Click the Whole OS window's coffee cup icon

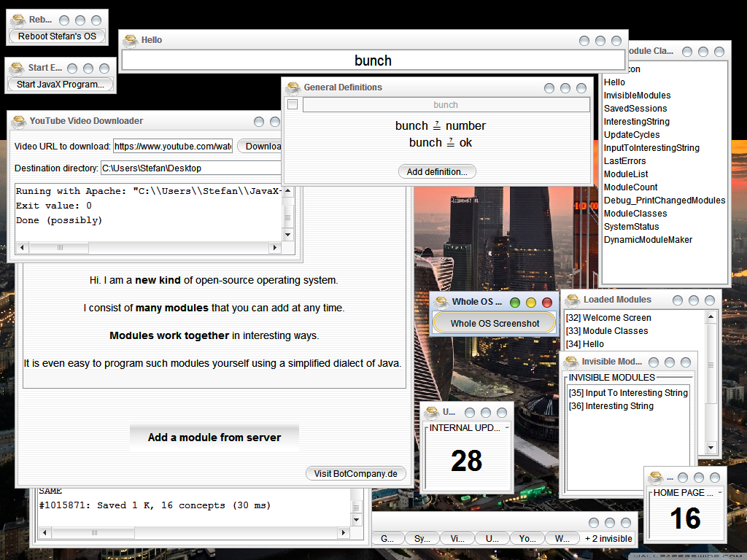[x=441, y=302]
